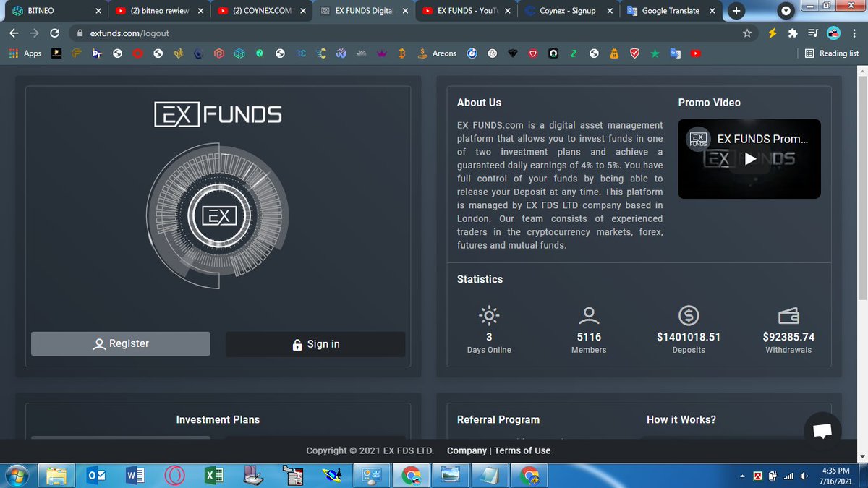Open the Google Translate bookmark icon
868x488 pixels.
click(x=676, y=53)
